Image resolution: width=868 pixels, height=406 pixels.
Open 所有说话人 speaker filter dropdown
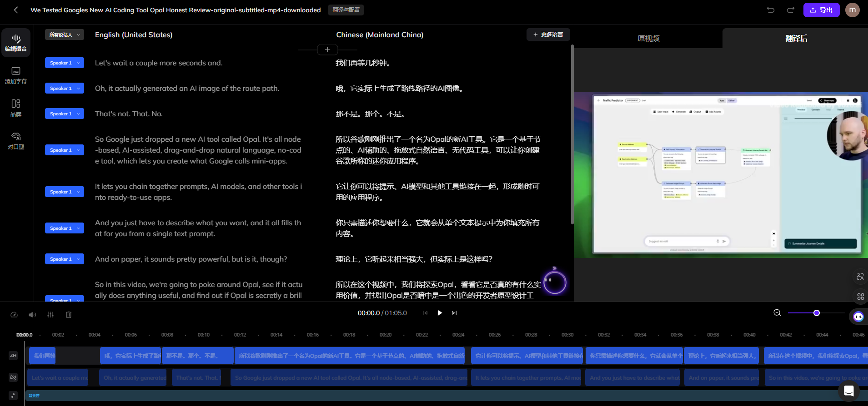point(65,35)
